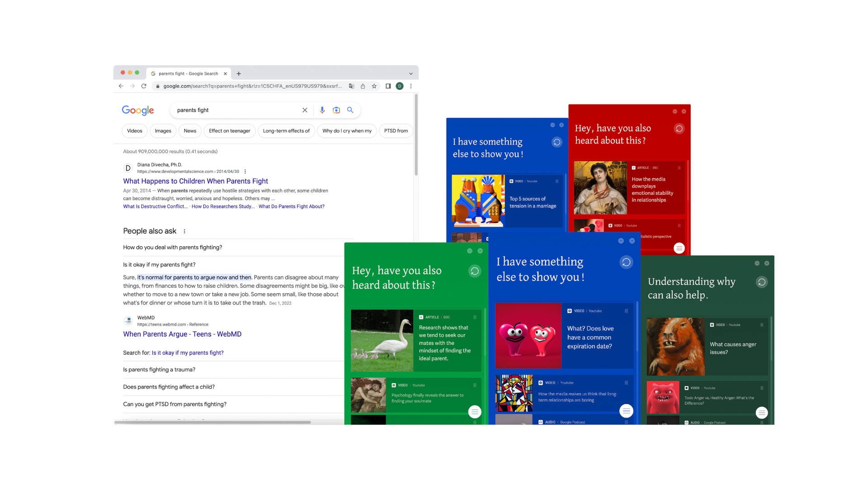Viewport: 868px width, 488px height.
Task: Minimize the Understanding why can also help panel
Action: click(x=757, y=263)
